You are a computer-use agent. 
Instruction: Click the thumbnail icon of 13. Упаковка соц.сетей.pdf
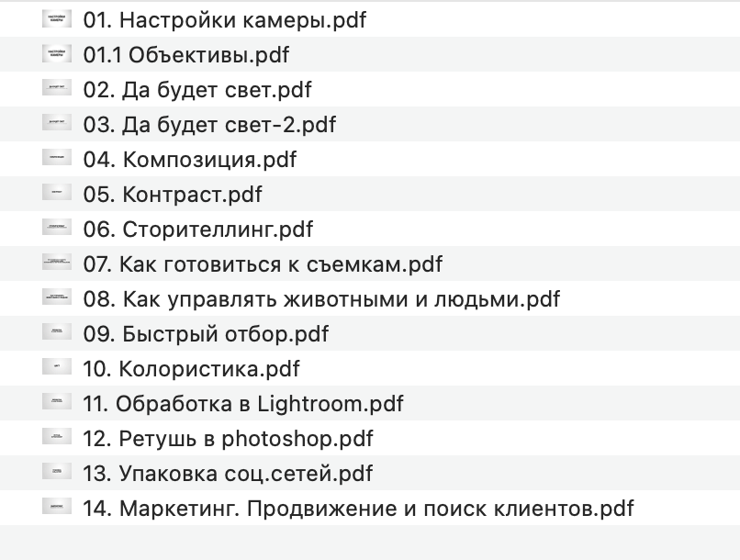pyautogui.click(x=57, y=473)
